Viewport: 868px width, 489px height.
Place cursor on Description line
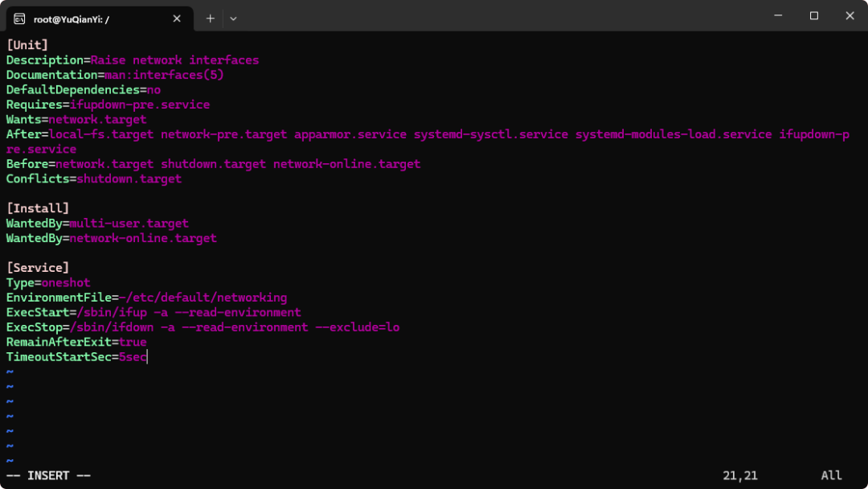(133, 60)
